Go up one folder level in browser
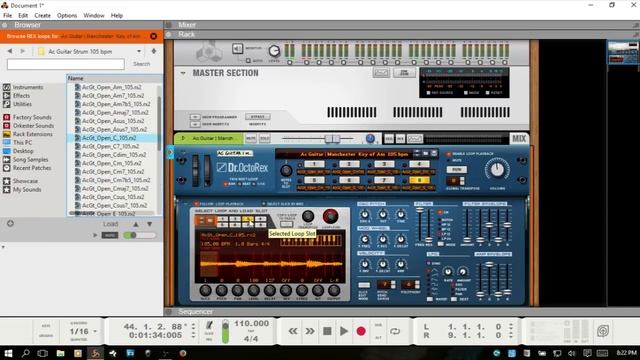The image size is (640, 360). pos(154,51)
